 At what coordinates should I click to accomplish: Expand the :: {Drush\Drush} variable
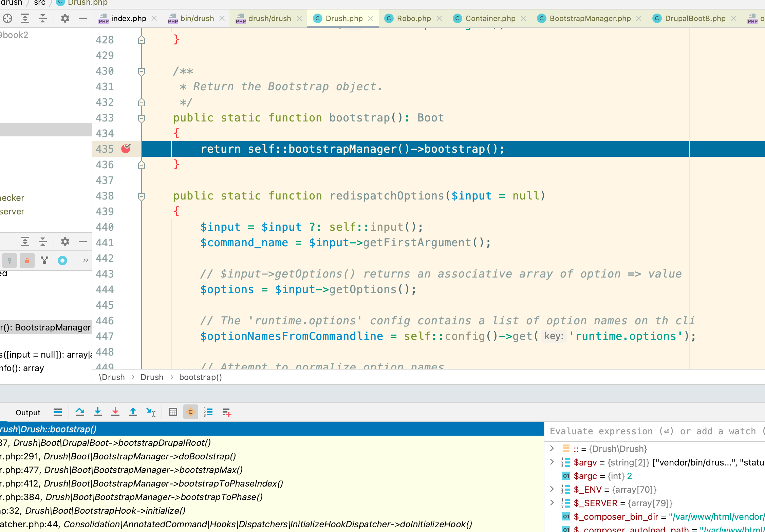pyautogui.click(x=552, y=449)
